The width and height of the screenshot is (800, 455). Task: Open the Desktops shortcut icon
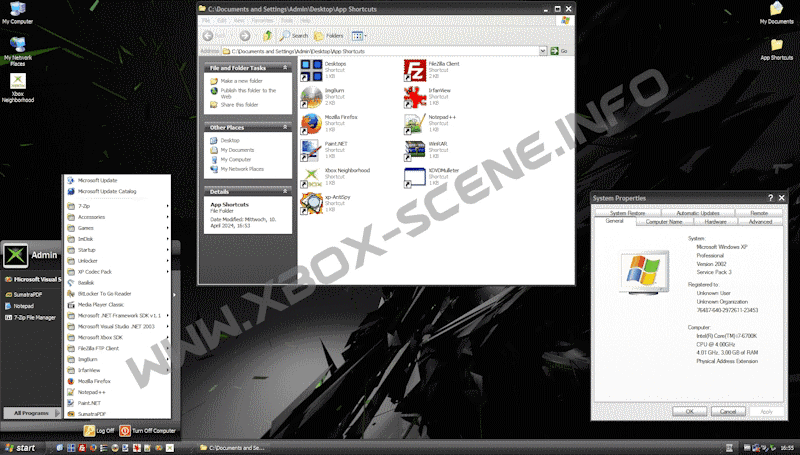[311, 70]
